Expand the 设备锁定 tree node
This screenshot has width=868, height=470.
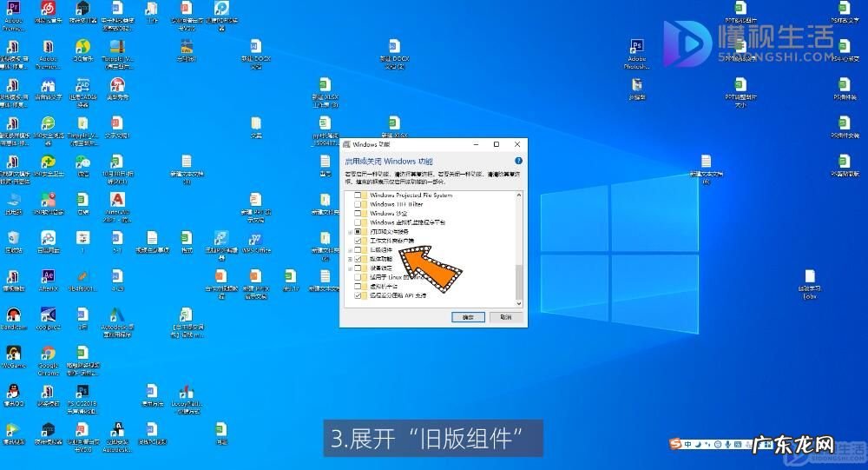click(350, 268)
